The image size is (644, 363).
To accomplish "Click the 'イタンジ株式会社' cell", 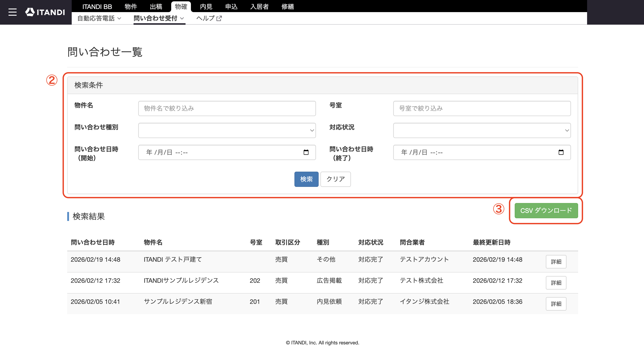I will click(x=424, y=302).
